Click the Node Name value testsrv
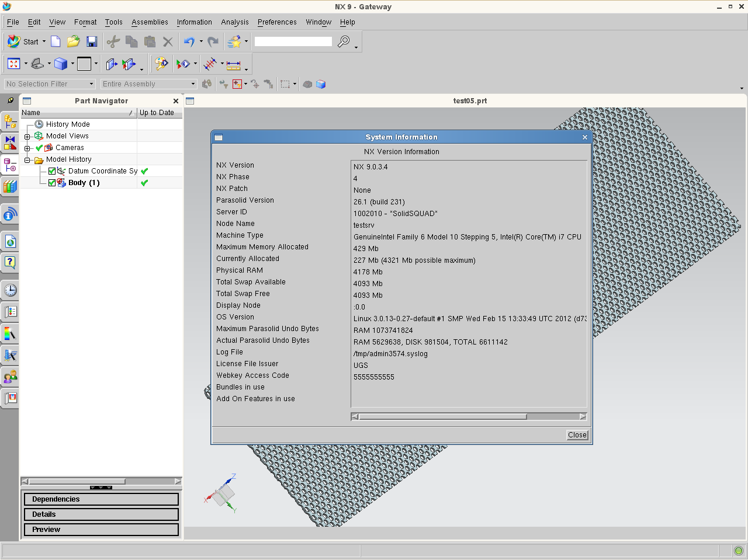The height and width of the screenshot is (560, 748). coord(364,225)
